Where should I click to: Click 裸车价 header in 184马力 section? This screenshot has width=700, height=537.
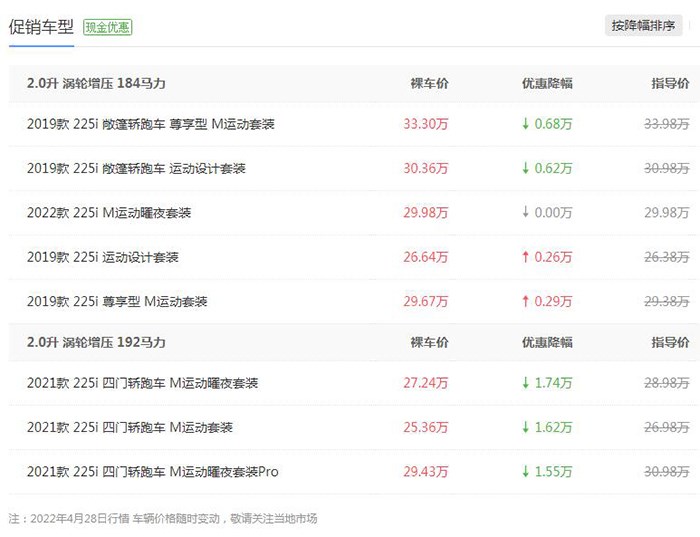(429, 83)
